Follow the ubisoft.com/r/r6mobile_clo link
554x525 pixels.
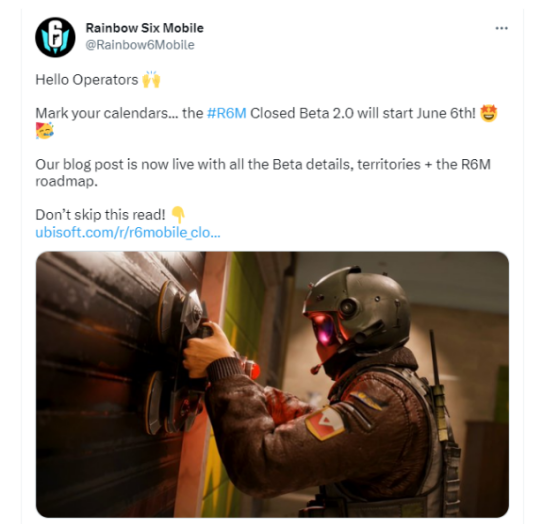coord(128,232)
